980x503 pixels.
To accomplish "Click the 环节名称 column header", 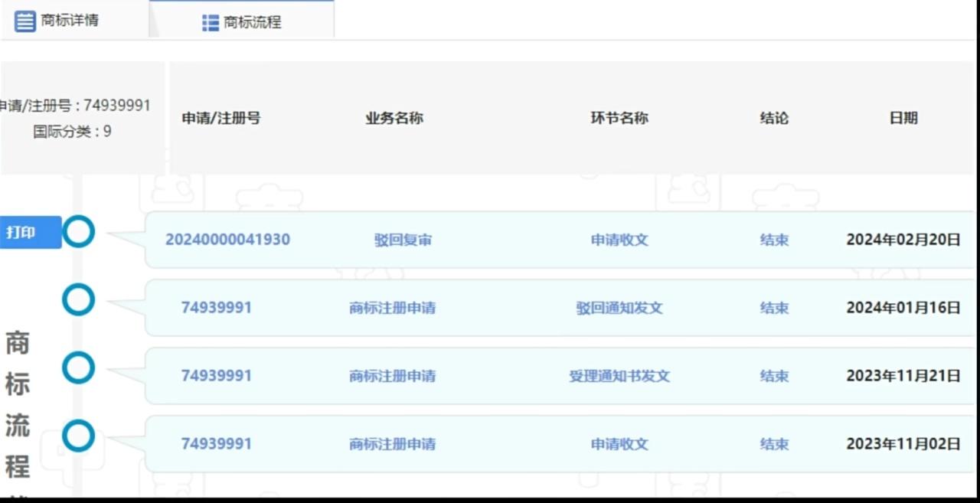I will [x=619, y=118].
